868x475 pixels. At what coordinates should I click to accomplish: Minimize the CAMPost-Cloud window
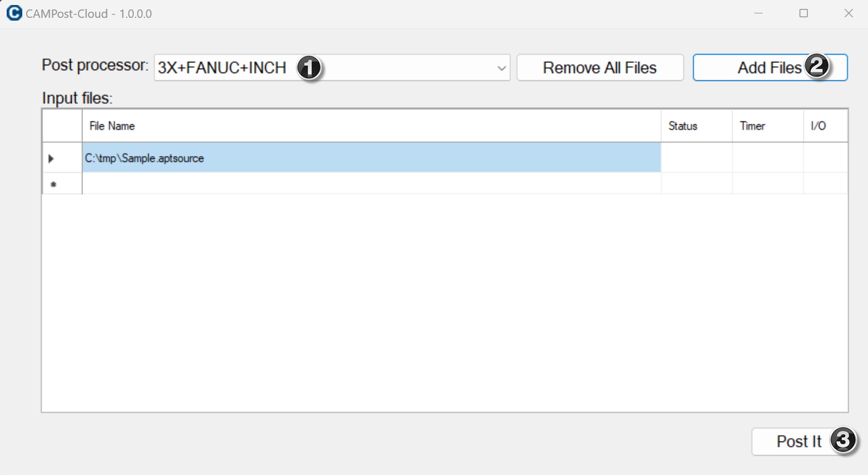(x=758, y=13)
